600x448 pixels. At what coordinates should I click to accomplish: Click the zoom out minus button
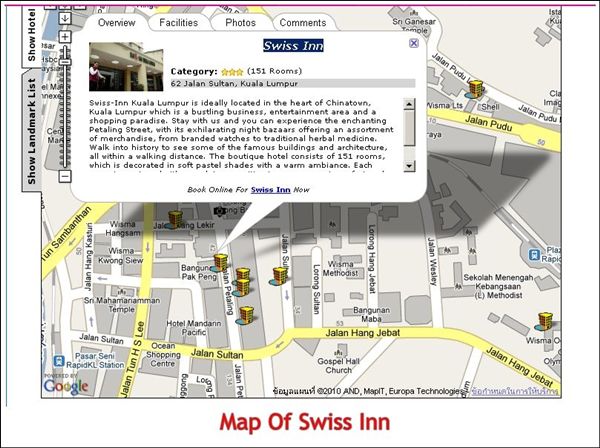point(65,176)
